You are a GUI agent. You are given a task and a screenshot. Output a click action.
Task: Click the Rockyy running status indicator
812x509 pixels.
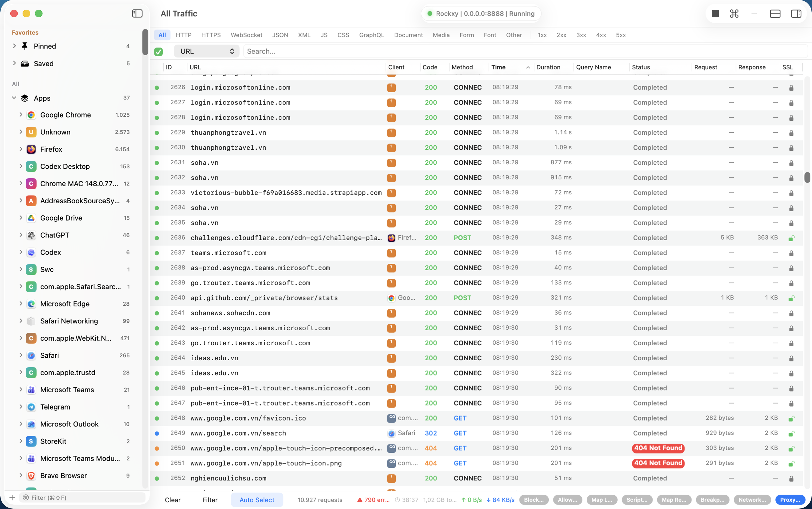481,13
